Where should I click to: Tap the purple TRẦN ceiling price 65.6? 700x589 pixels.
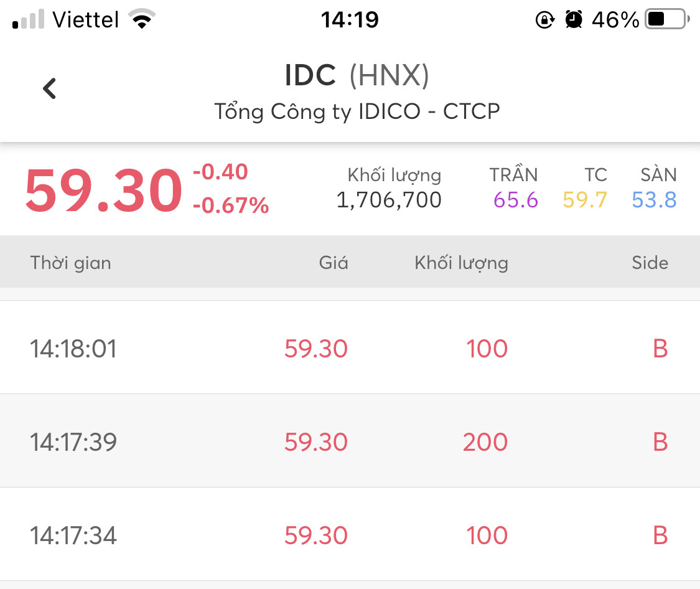[x=516, y=200]
